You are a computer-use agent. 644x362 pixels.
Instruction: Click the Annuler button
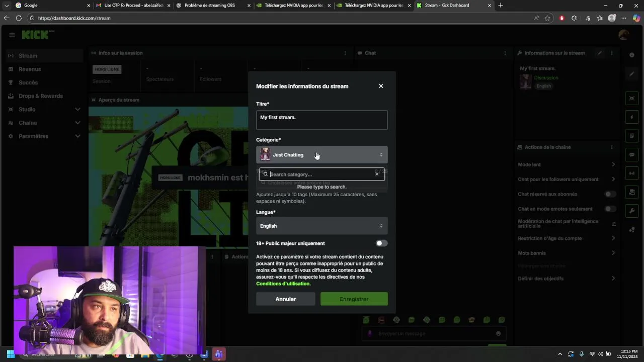point(286,299)
